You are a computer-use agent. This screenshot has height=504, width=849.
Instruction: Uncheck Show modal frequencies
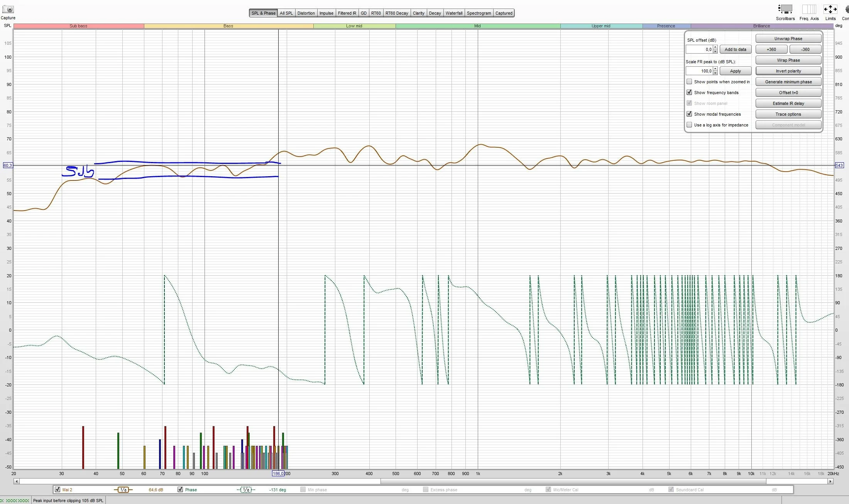pyautogui.click(x=689, y=114)
